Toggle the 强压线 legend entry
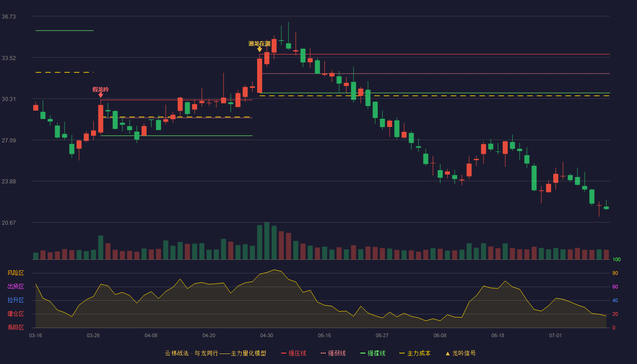637x364 pixels. click(x=293, y=353)
